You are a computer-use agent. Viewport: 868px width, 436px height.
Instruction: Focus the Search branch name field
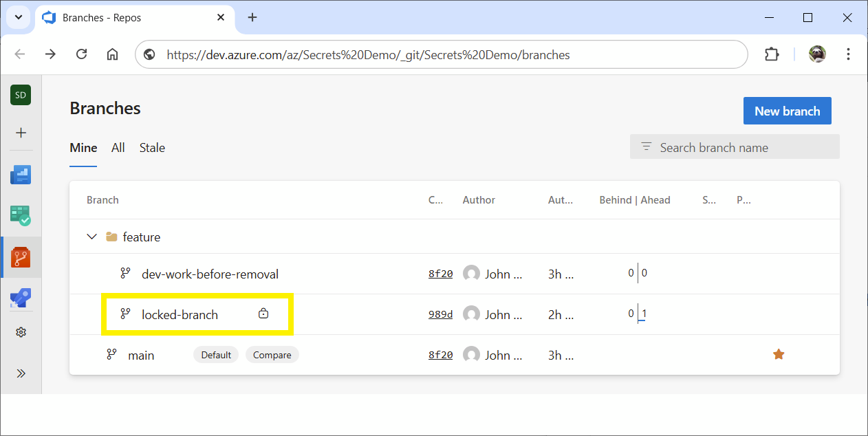tap(735, 146)
